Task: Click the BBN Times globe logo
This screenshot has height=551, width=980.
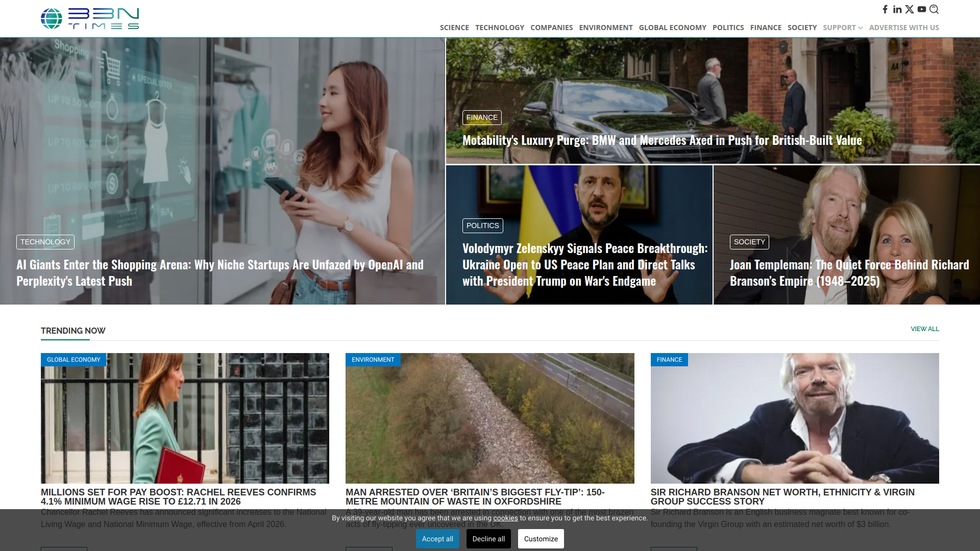Action: (52, 18)
